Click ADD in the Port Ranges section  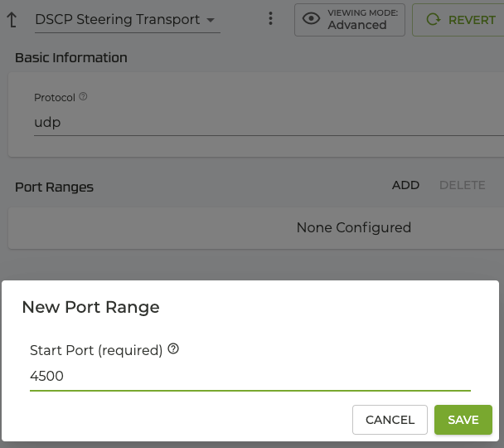coord(405,185)
